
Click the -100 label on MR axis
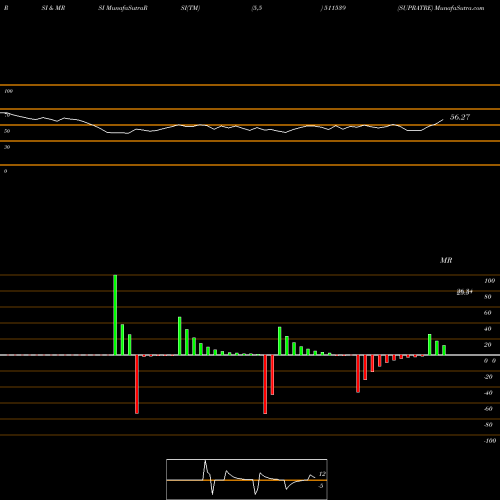coord(490,441)
